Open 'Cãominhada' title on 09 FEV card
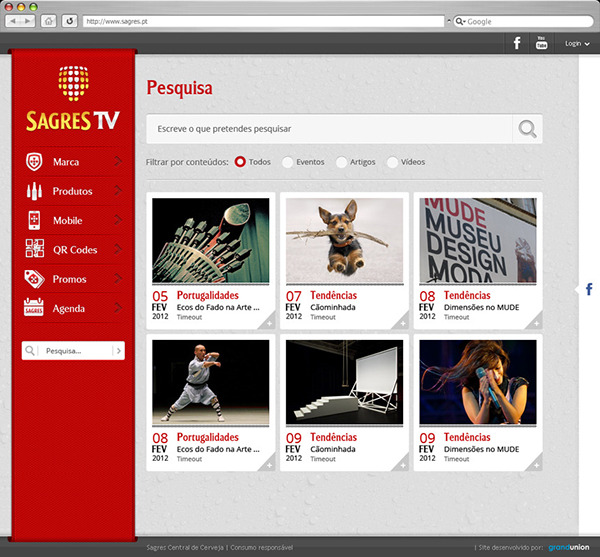Viewport: 600px width, 557px height. pyautogui.click(x=333, y=449)
